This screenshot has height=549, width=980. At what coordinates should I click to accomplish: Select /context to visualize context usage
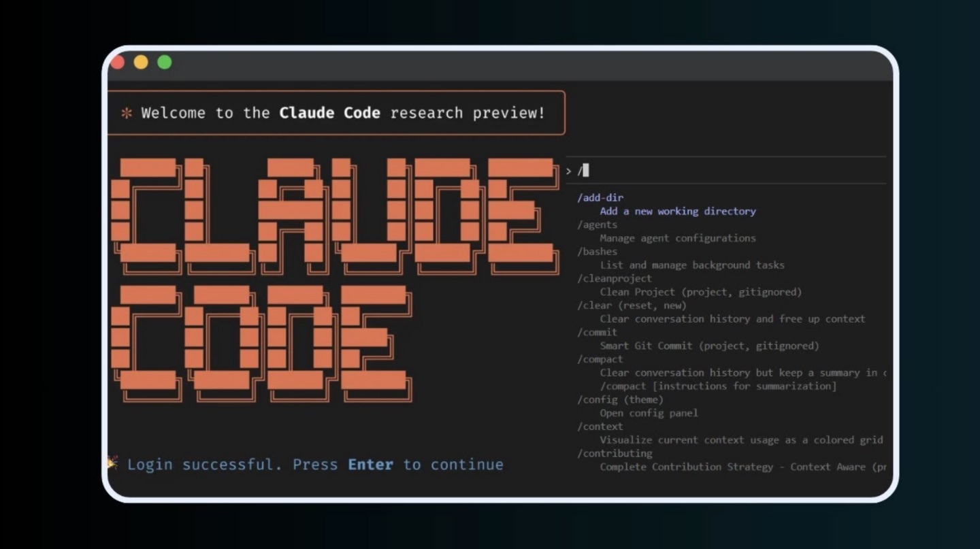(x=600, y=427)
